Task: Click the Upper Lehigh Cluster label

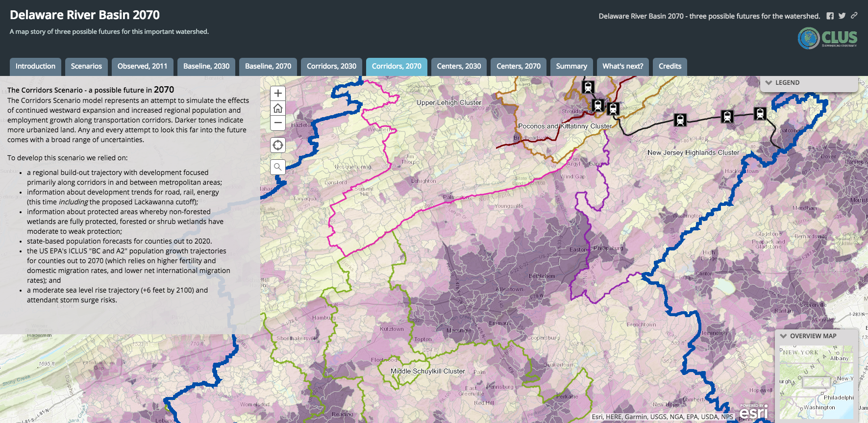Action: point(449,103)
